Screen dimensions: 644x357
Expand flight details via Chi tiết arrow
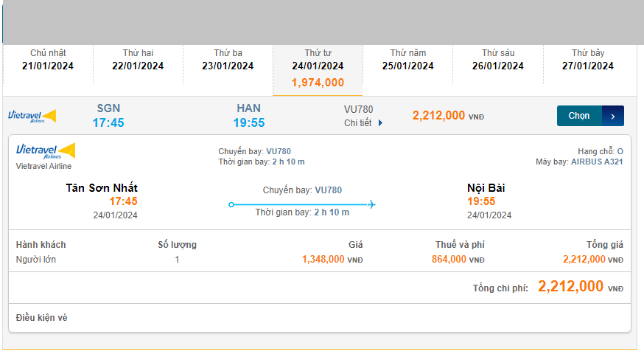click(x=380, y=123)
